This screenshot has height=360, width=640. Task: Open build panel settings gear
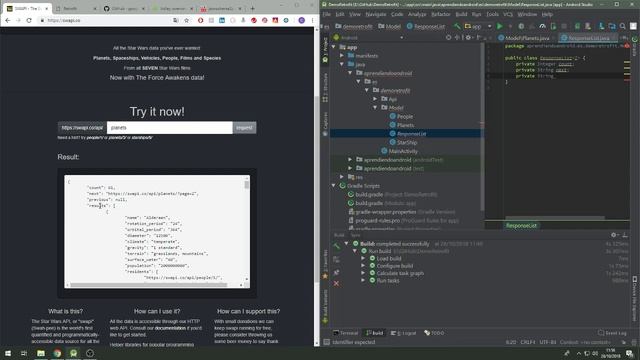pyautogui.click(x=614, y=235)
